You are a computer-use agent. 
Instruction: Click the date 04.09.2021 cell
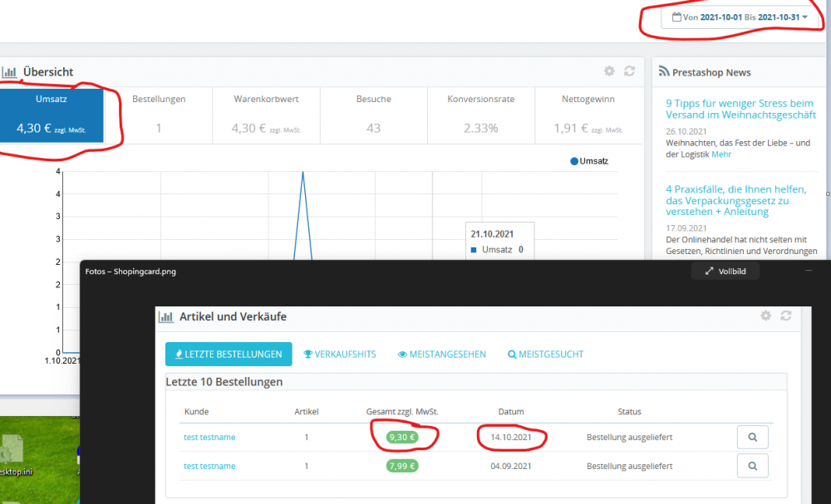click(511, 466)
